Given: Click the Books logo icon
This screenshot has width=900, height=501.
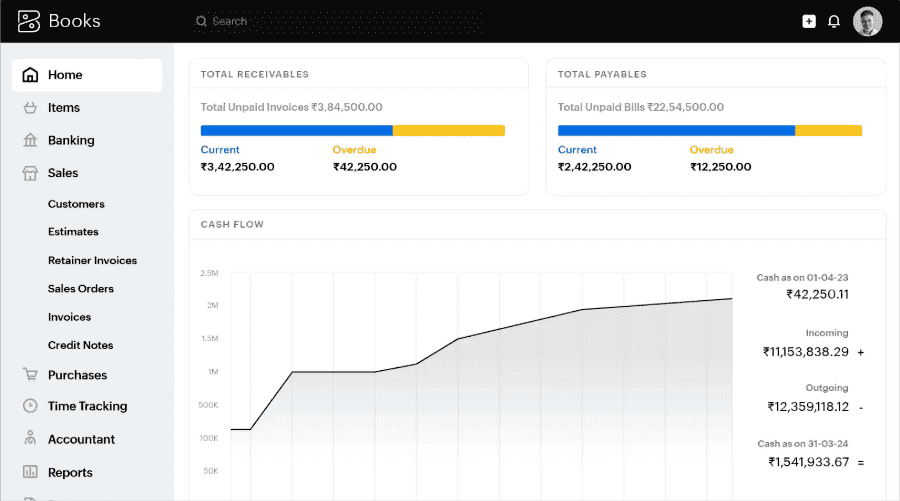Looking at the screenshot, I should (29, 21).
